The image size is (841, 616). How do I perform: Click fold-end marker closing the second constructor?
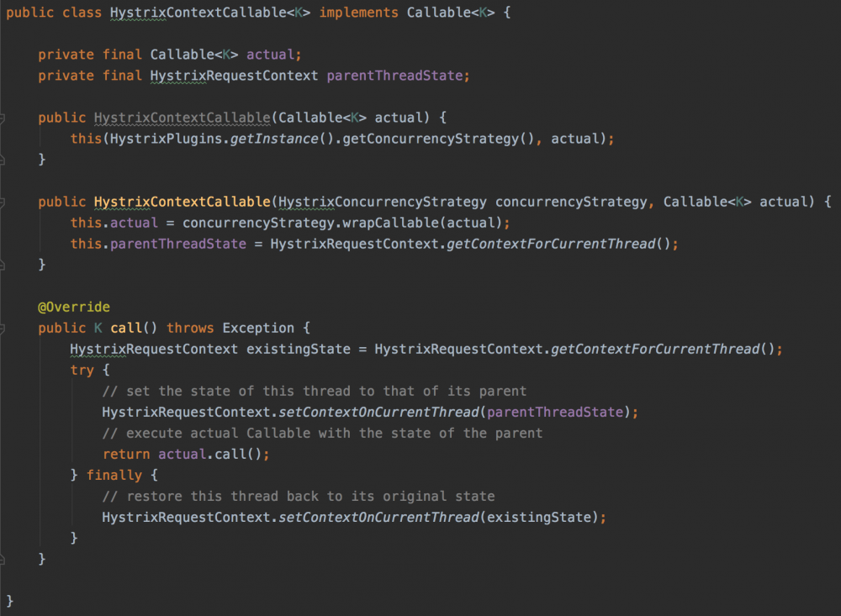[x=3, y=265]
